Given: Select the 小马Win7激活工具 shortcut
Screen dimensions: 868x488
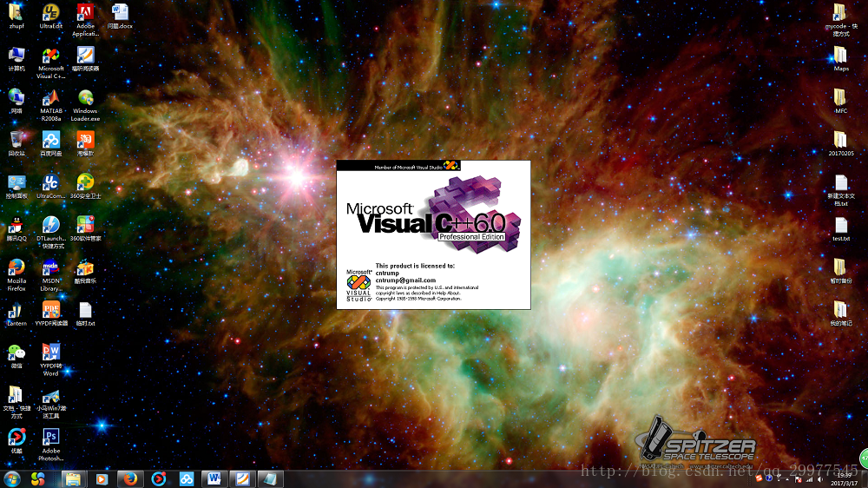Looking at the screenshot, I should coord(51,403).
